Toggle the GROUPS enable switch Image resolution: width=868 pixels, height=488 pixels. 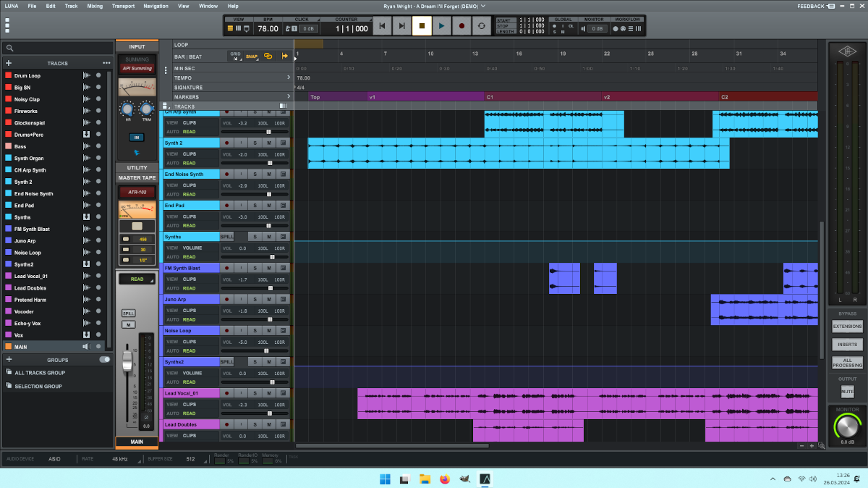click(x=105, y=360)
